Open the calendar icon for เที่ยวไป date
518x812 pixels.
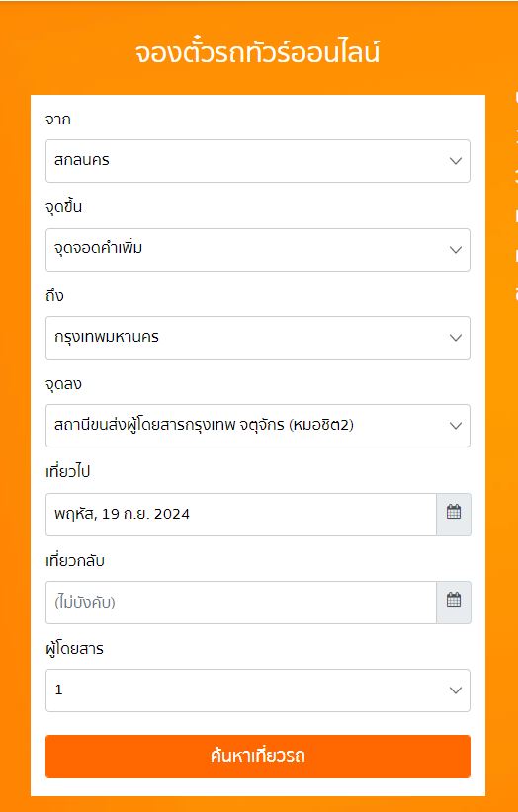point(454,515)
